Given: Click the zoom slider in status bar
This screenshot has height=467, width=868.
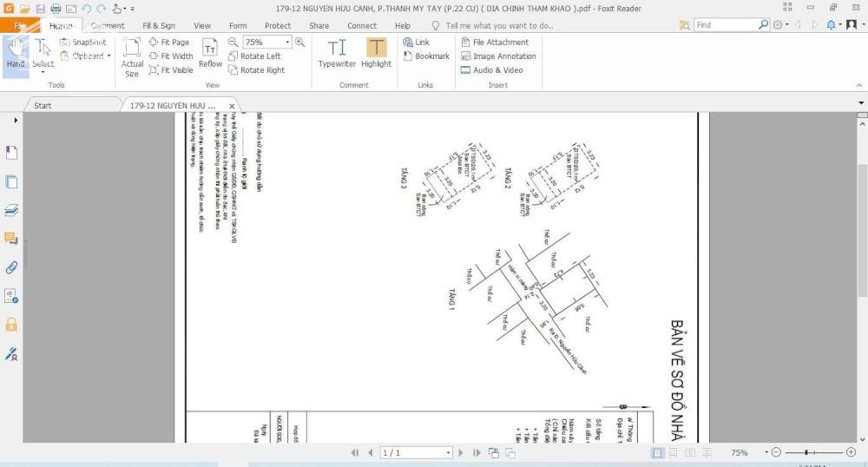Looking at the screenshot, I should tap(807, 453).
